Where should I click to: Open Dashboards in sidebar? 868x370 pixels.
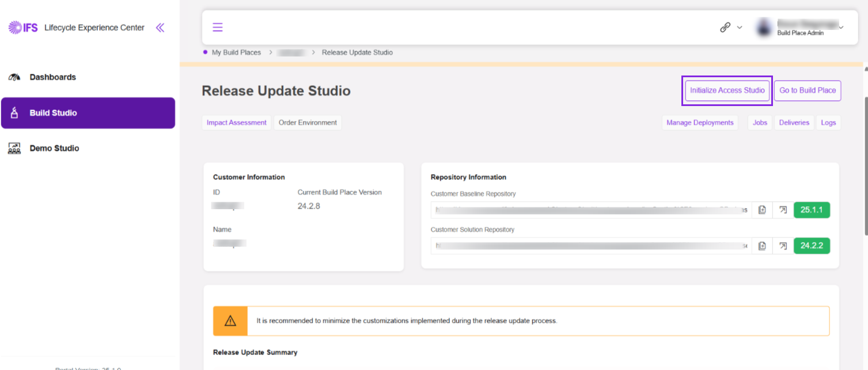point(88,77)
